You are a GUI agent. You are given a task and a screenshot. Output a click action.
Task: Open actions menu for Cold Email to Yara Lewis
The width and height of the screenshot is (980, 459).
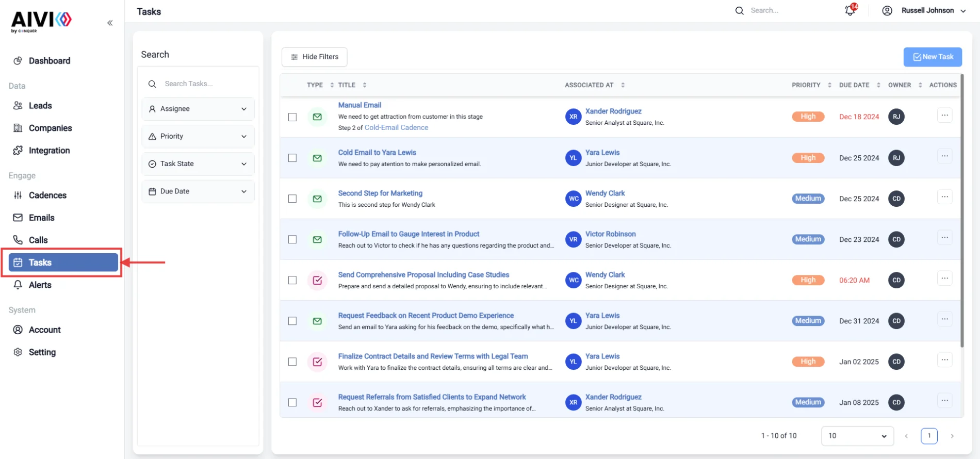944,156
